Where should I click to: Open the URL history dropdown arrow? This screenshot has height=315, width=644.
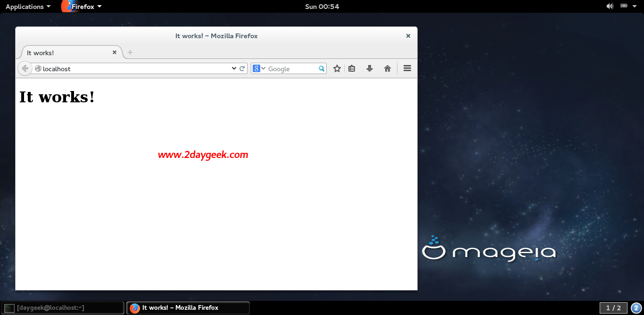tap(234, 68)
